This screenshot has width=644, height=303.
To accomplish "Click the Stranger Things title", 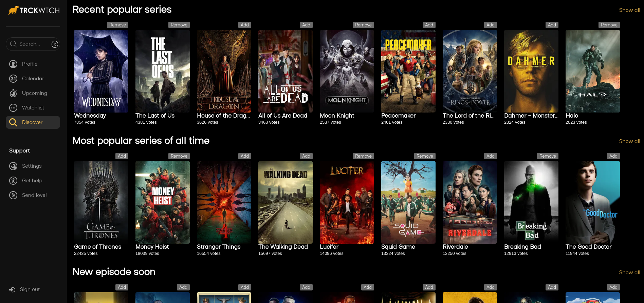I will [x=219, y=247].
